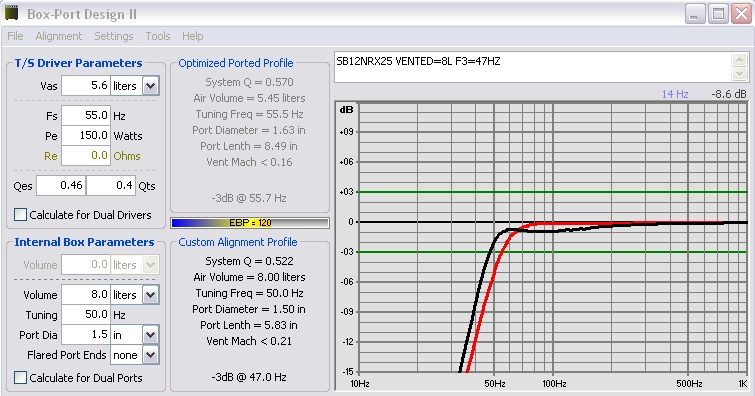Click the Port Lenth = 5.83 in text
The image size is (755, 396).
pos(249,325)
